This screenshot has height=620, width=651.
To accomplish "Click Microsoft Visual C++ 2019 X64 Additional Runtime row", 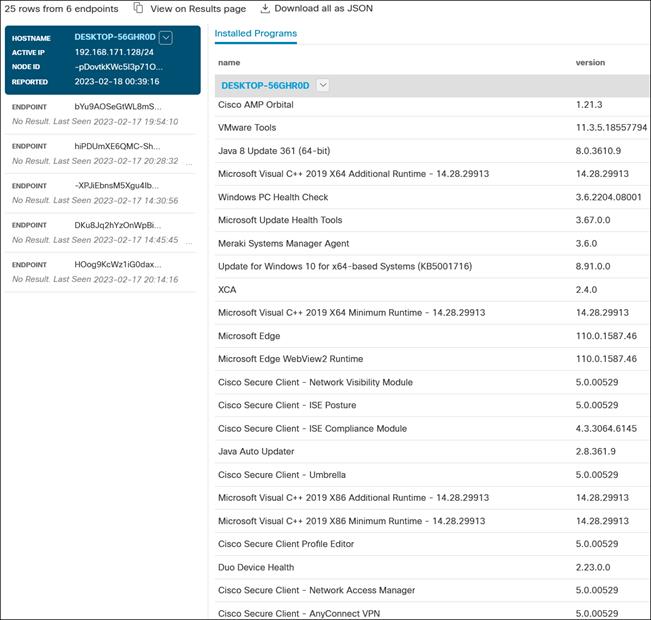I will point(432,174).
